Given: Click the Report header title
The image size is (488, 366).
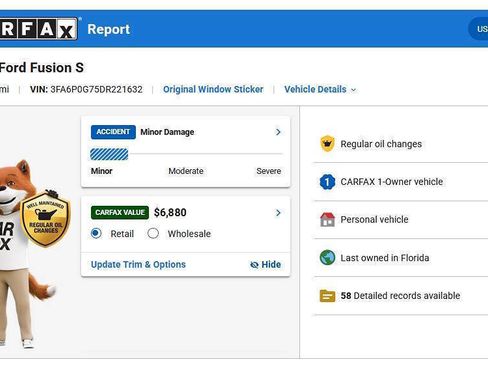Looking at the screenshot, I should (x=109, y=29).
